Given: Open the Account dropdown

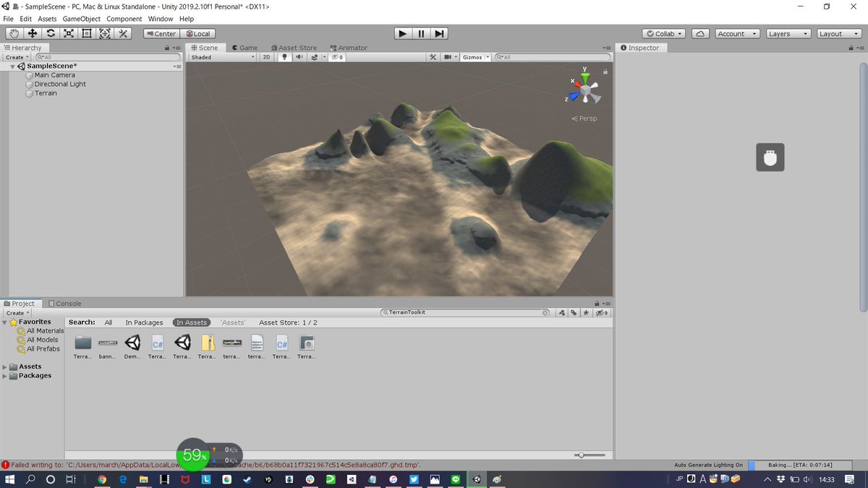Looking at the screenshot, I should click(736, 33).
